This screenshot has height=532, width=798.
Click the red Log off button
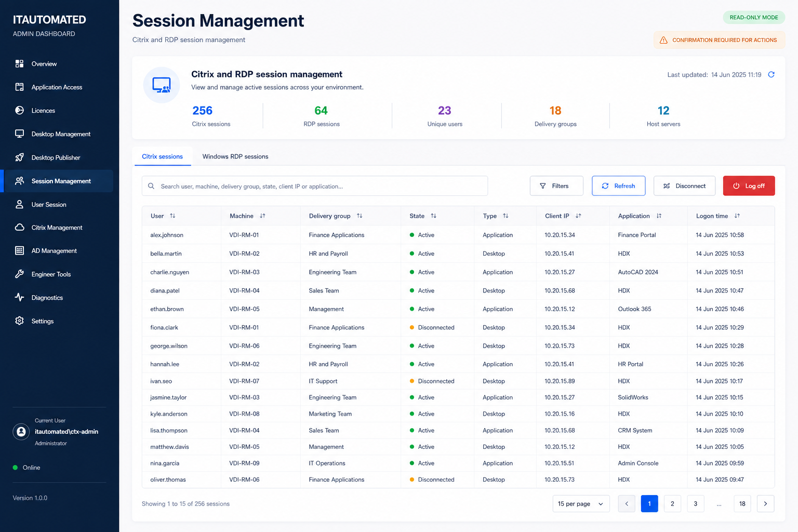click(x=749, y=186)
